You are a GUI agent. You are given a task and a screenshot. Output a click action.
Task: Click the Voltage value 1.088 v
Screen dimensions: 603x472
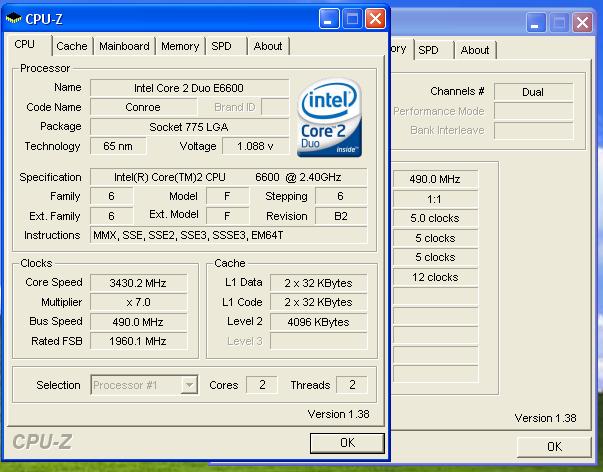255,146
